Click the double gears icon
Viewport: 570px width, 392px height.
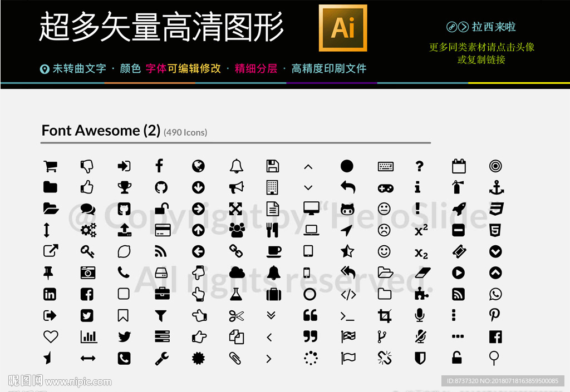pyautogui.click(x=89, y=230)
